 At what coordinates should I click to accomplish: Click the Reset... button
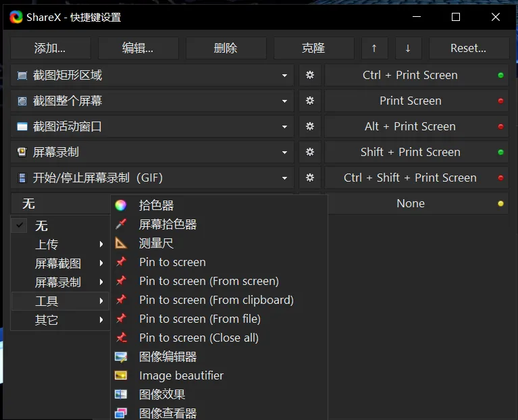(x=469, y=48)
